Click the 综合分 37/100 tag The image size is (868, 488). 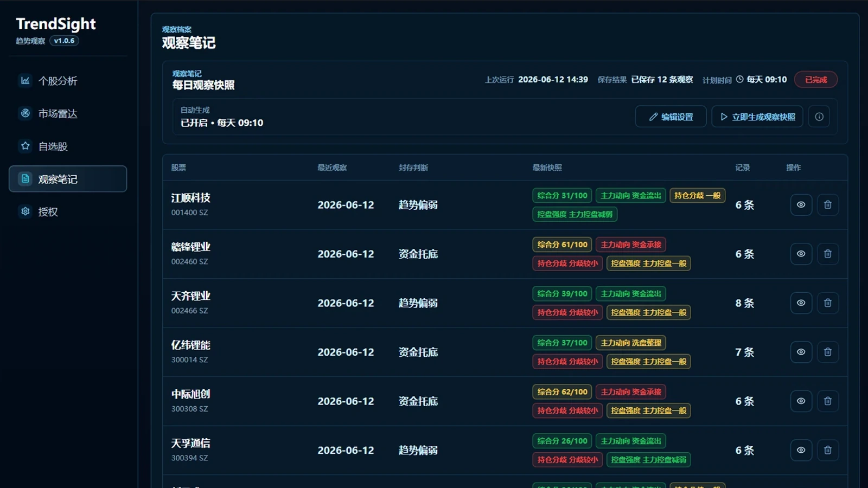(x=562, y=343)
